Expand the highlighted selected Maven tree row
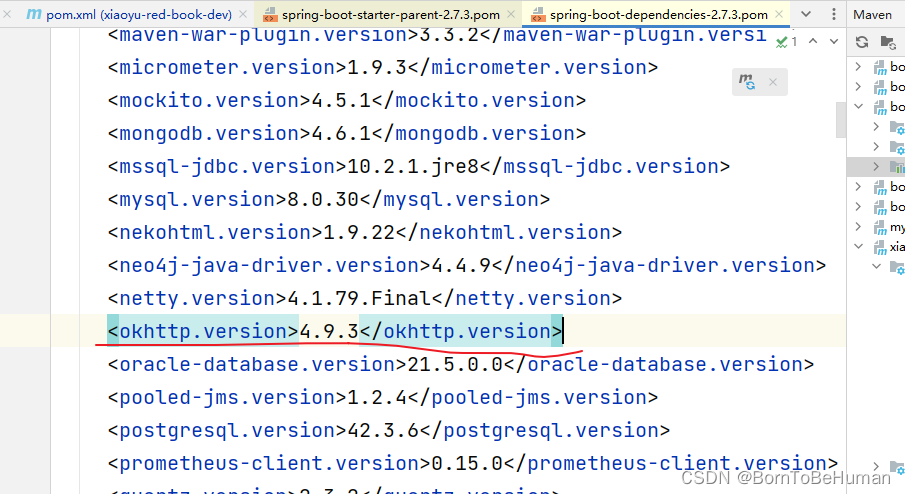 877,166
